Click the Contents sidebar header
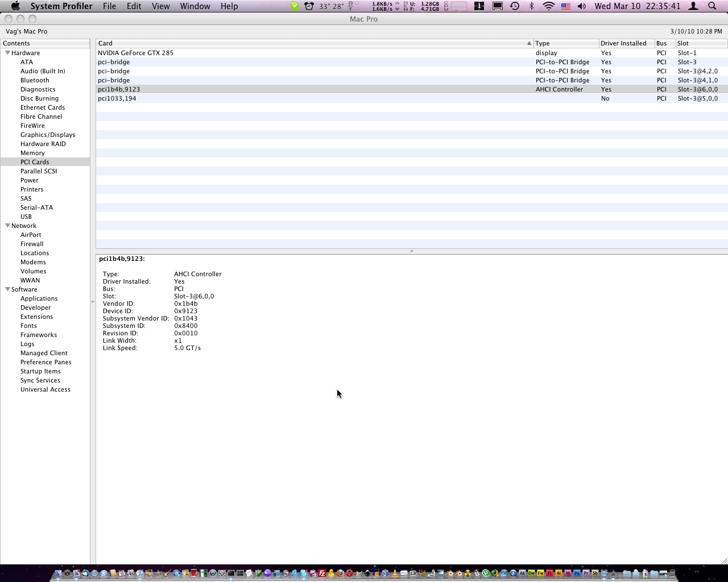The image size is (728, 582). pos(45,43)
